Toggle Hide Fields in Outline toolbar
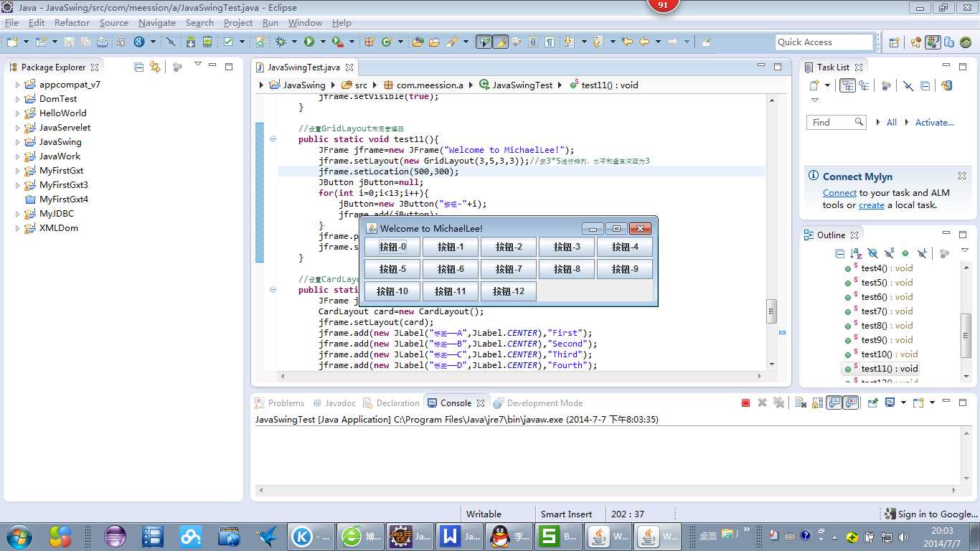Image resolution: width=980 pixels, height=551 pixels. tap(872, 253)
